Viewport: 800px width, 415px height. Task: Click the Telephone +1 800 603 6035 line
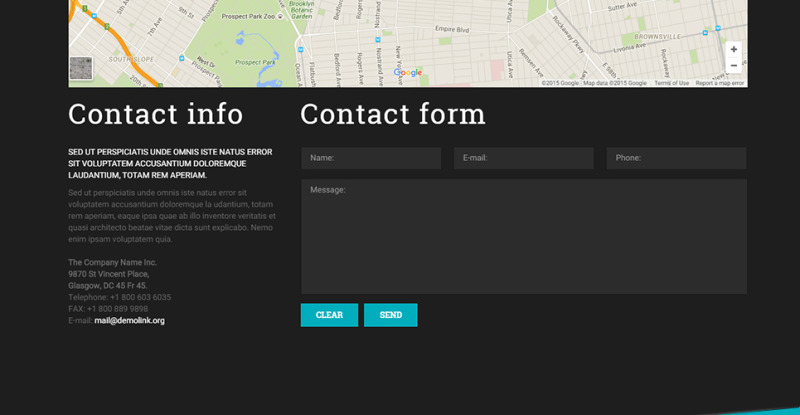click(120, 297)
